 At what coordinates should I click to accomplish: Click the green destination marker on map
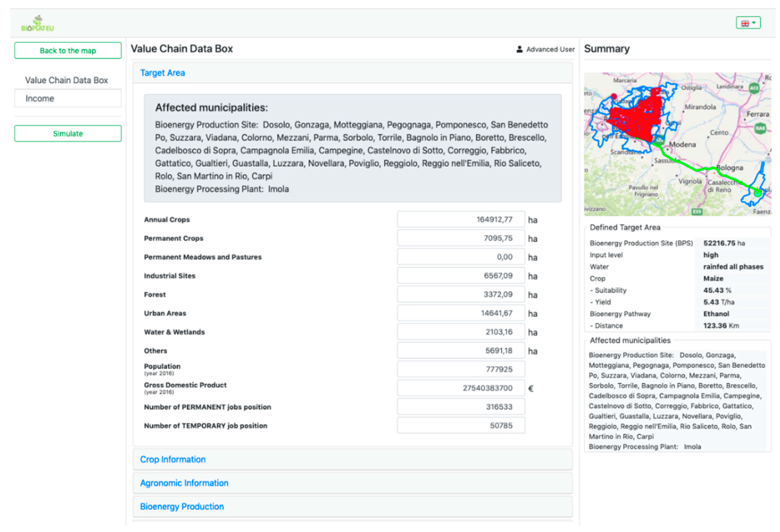(x=757, y=193)
